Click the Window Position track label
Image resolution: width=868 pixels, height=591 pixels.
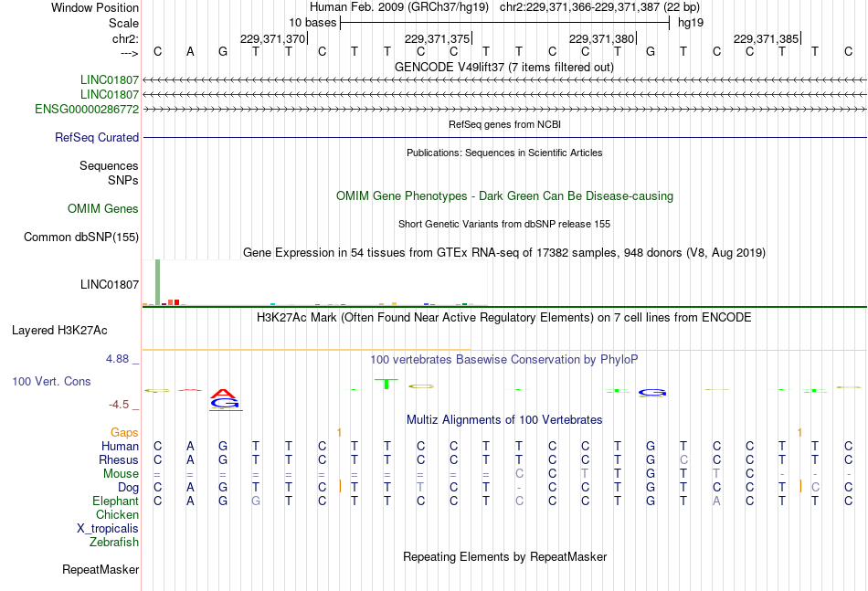click(x=95, y=7)
